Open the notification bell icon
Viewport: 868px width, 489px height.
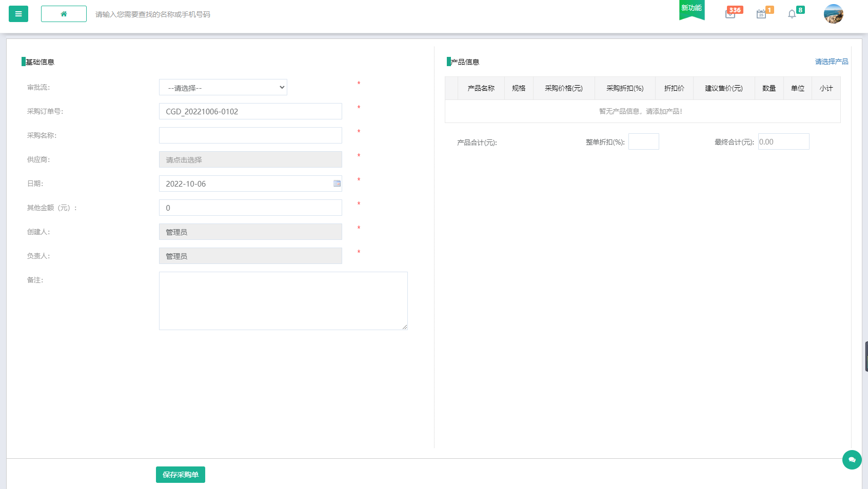point(792,14)
